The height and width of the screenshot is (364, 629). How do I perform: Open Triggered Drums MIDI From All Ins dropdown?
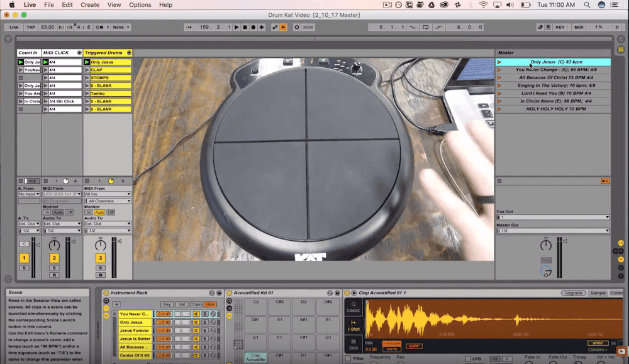(x=108, y=194)
